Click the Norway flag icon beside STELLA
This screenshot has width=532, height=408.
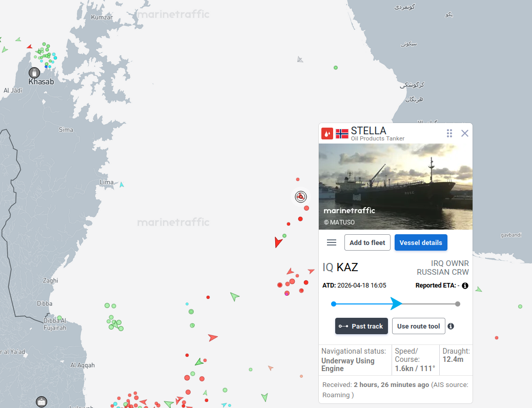click(342, 134)
